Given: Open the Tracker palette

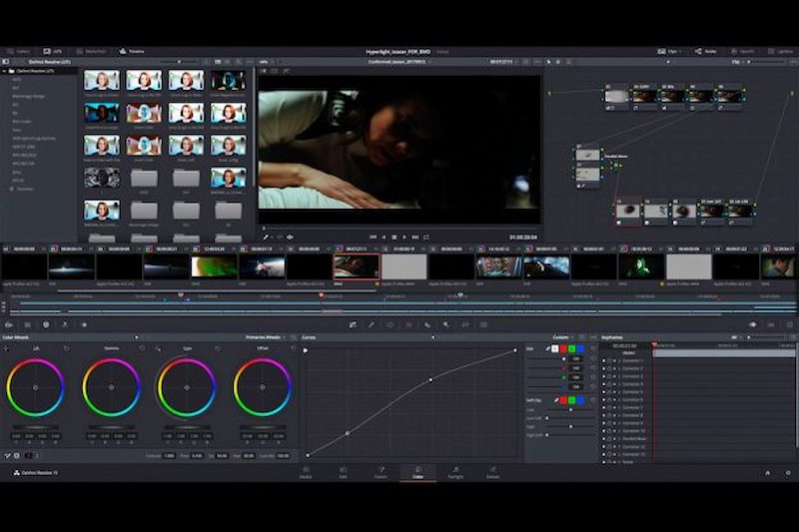Looking at the screenshot, I should click(x=408, y=324).
